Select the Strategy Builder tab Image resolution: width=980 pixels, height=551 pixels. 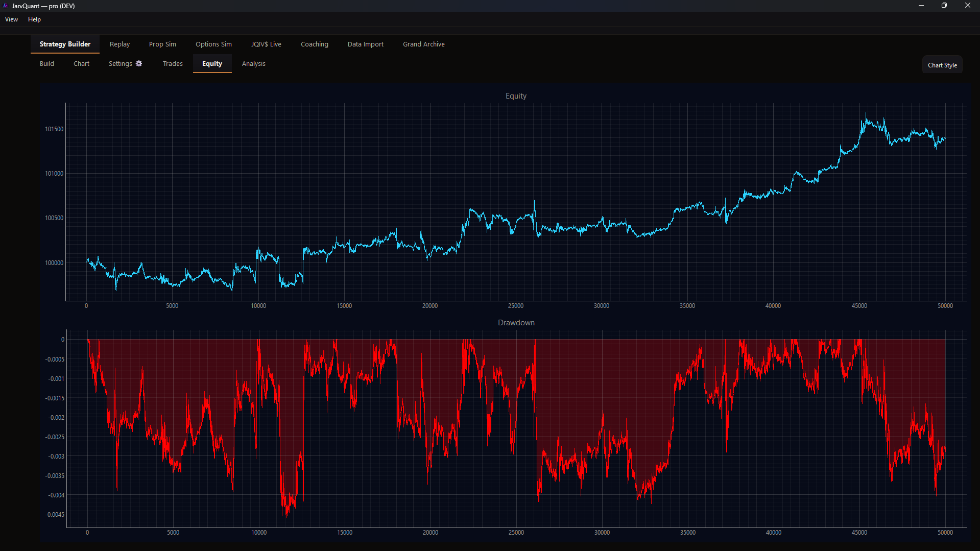point(65,44)
